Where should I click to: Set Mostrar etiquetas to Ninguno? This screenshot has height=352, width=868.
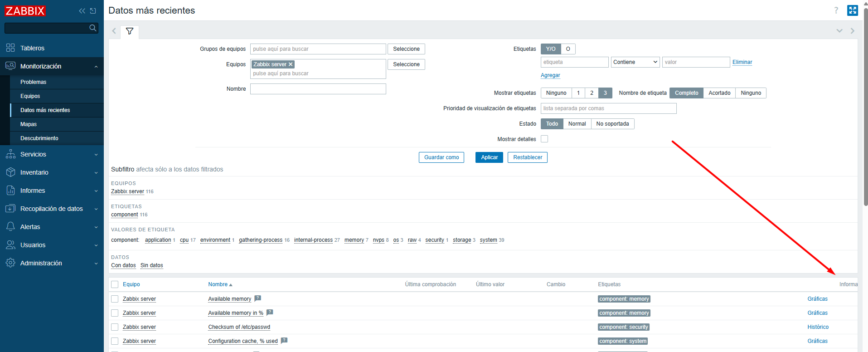click(556, 93)
